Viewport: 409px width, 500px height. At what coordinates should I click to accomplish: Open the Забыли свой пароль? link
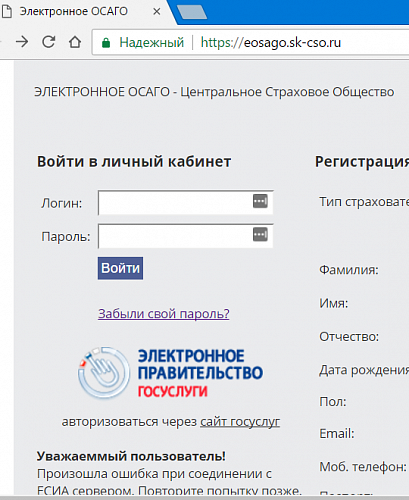pyautogui.click(x=164, y=314)
